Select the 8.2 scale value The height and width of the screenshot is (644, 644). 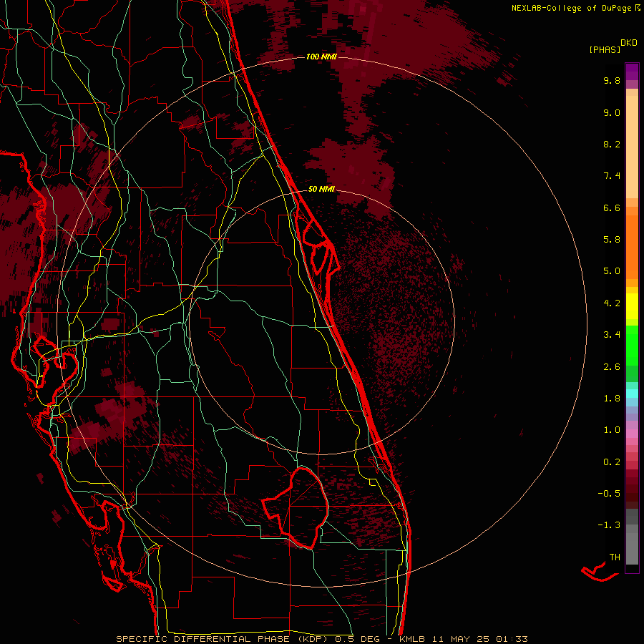coord(612,145)
